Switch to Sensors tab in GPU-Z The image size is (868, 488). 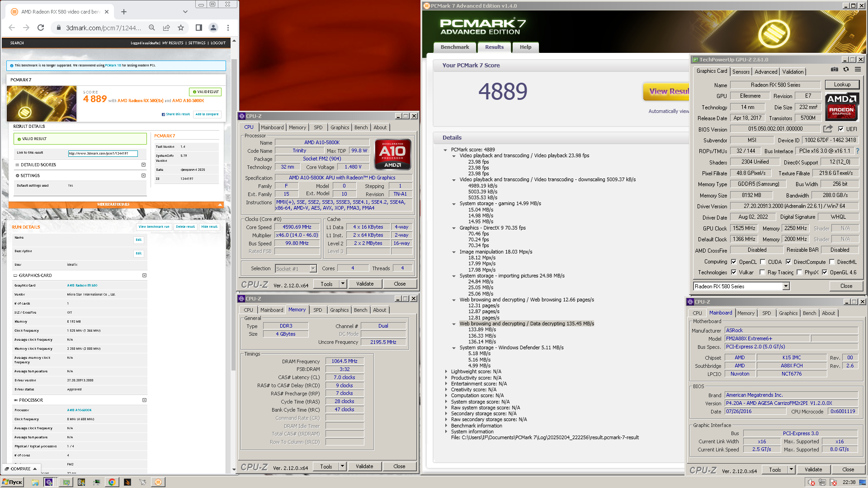[741, 71]
